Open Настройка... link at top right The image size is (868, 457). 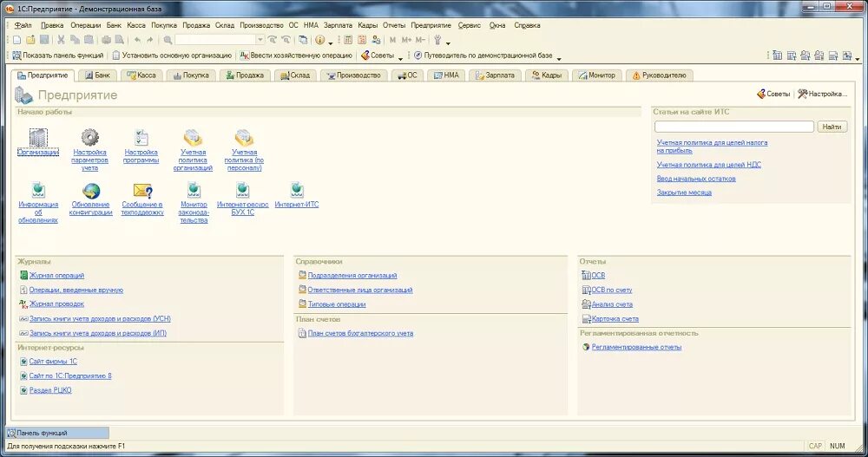click(x=823, y=94)
